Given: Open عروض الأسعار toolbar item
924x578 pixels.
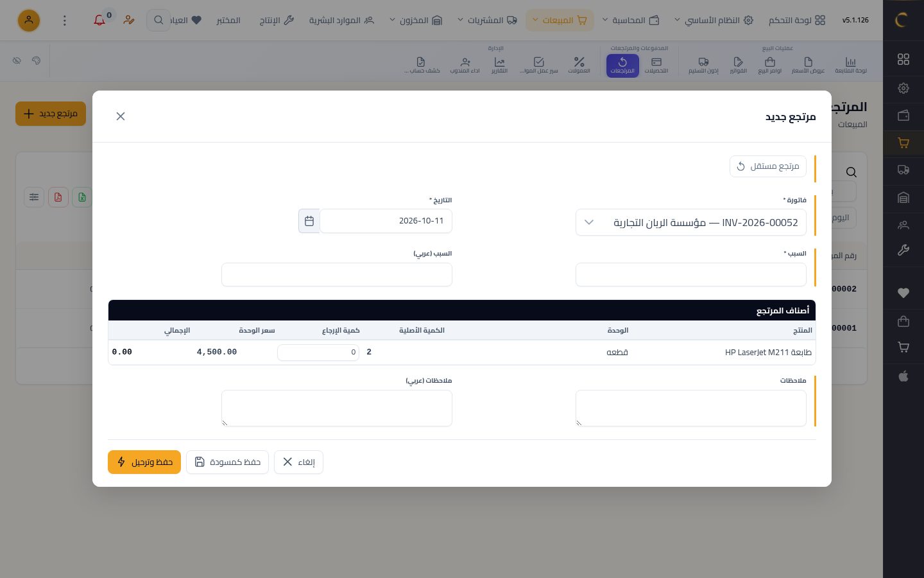Looking at the screenshot, I should tap(808, 65).
